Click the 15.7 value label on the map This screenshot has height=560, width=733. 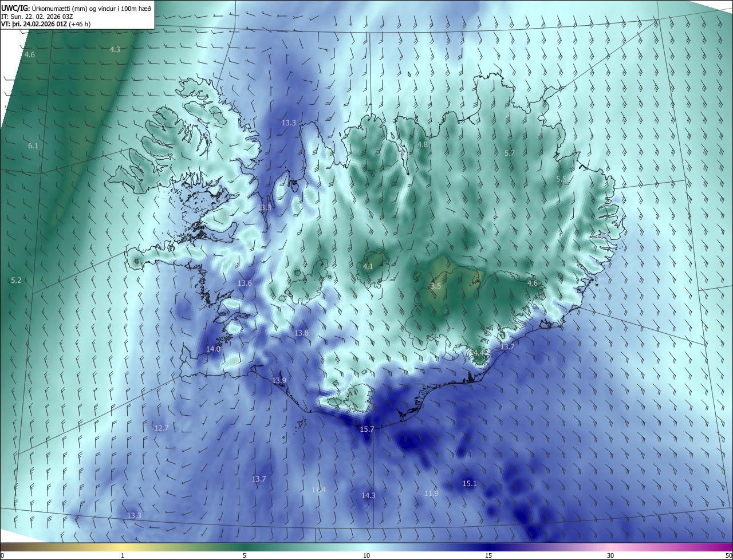(367, 429)
